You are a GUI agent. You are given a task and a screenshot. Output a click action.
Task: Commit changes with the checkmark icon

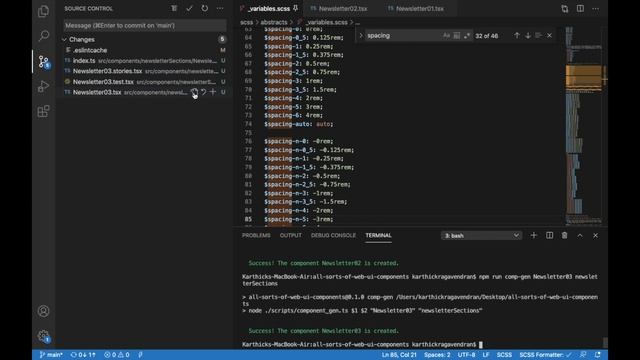189,8
